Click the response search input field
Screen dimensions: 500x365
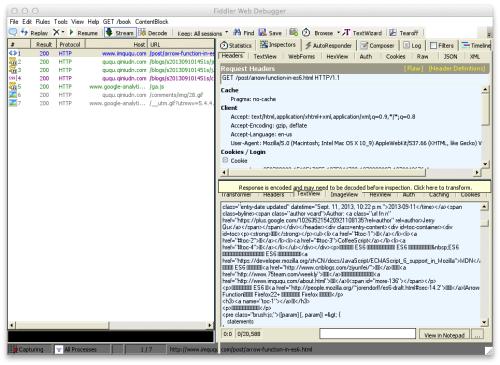(x=367, y=334)
